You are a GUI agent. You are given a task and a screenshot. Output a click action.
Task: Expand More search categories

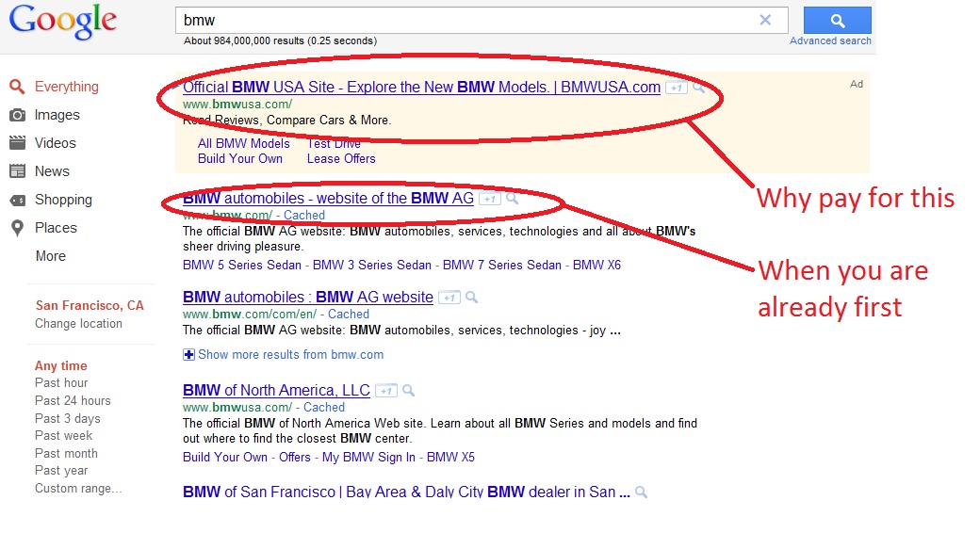pos(51,256)
